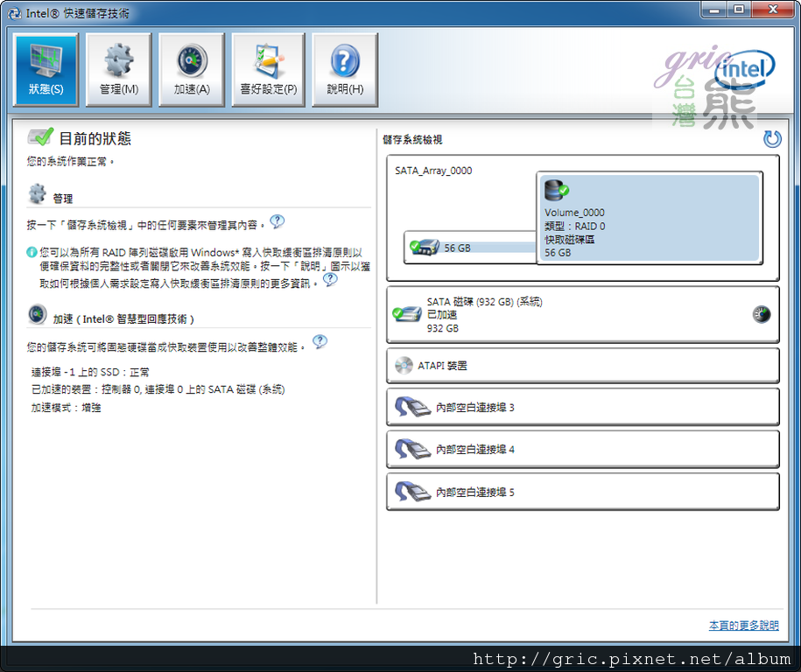Click the 內部空白連接埠 3 label

coord(475,408)
